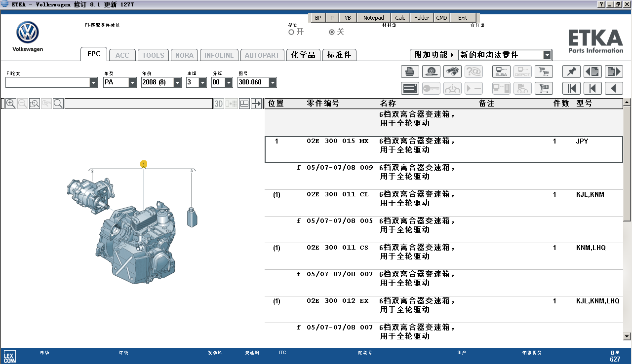The height and width of the screenshot is (364, 632).
Task: Launch Notepad from top toolbar
Action: 373,18
